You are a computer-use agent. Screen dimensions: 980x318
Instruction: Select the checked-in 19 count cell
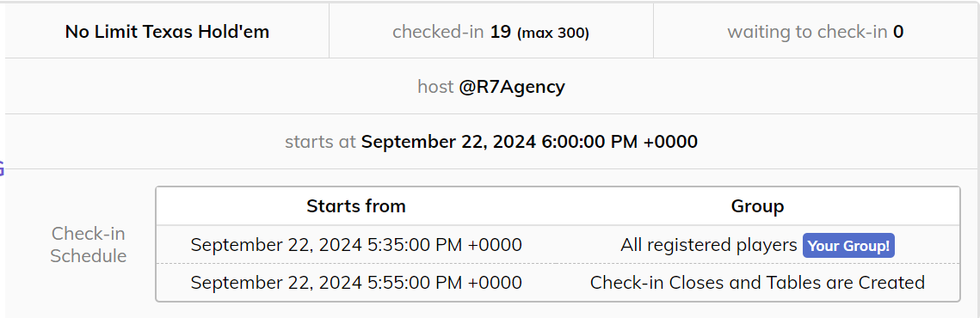point(490,31)
